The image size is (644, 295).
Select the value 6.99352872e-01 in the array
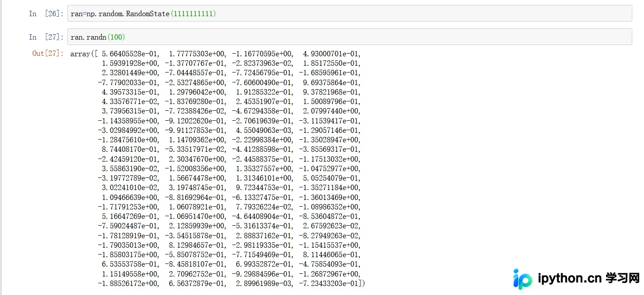[265, 264]
